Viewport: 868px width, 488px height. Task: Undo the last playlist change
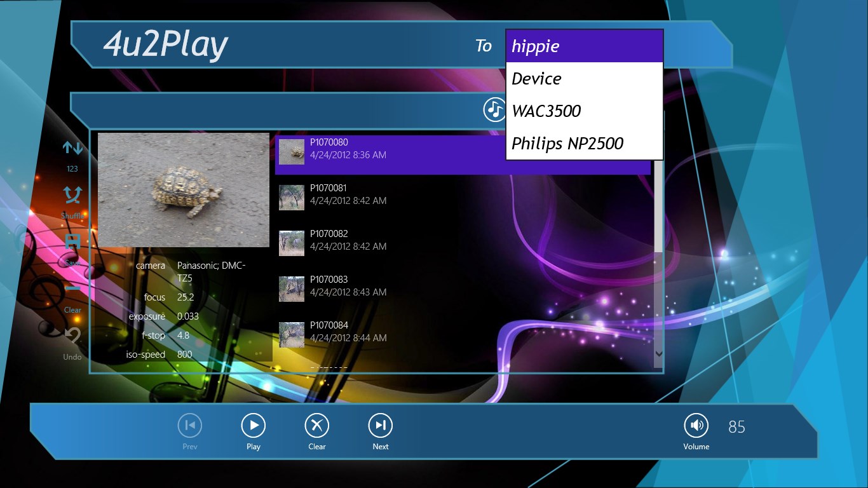(72, 339)
